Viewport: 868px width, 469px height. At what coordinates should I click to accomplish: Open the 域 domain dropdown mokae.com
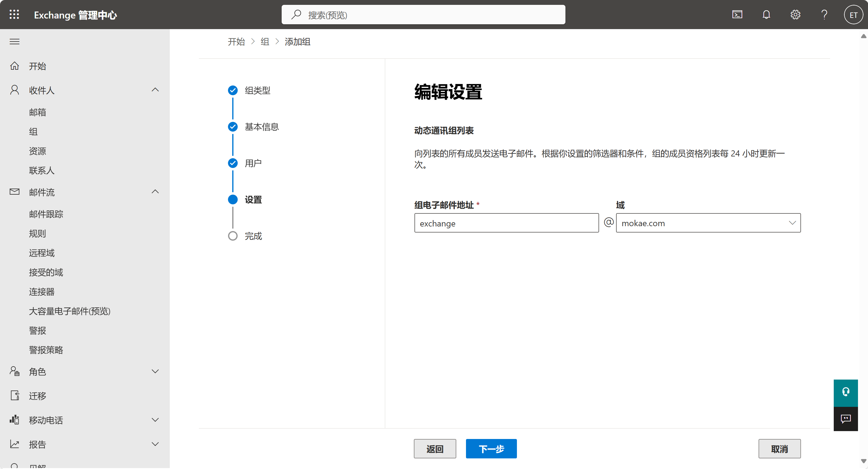[708, 223]
